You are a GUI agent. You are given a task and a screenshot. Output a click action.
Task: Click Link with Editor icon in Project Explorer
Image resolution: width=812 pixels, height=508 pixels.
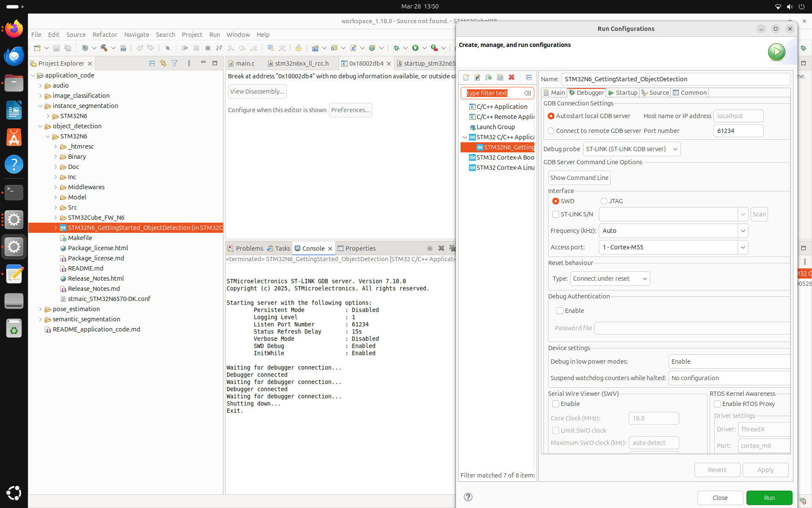[163, 63]
